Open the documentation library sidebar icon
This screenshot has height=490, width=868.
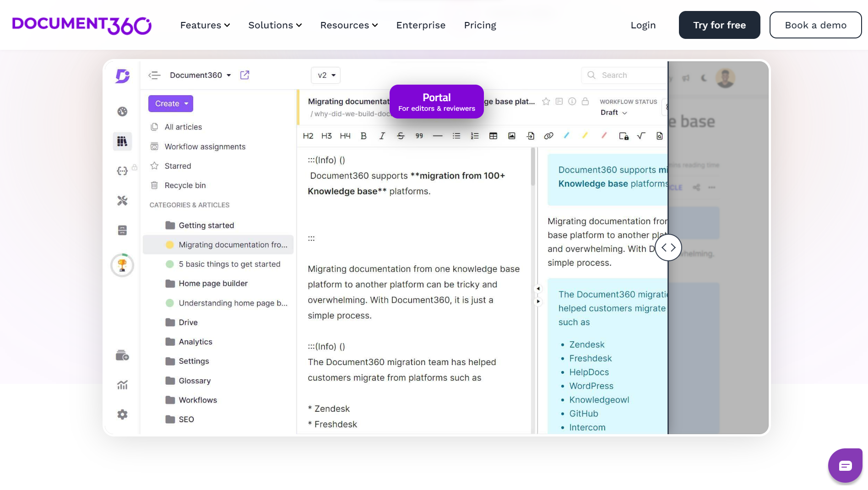[x=122, y=141]
